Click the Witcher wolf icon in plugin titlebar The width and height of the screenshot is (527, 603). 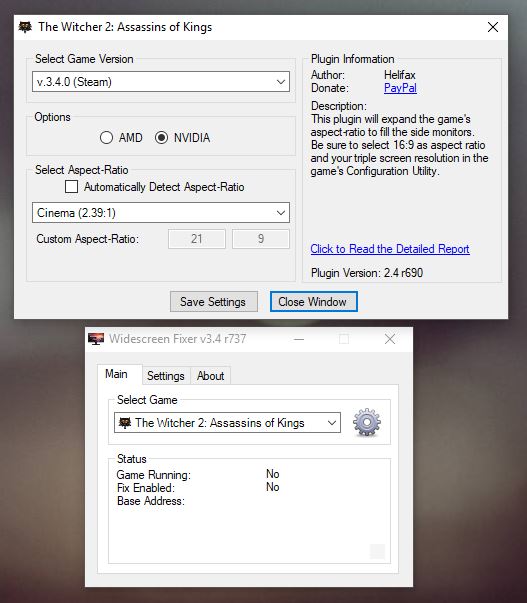point(25,27)
